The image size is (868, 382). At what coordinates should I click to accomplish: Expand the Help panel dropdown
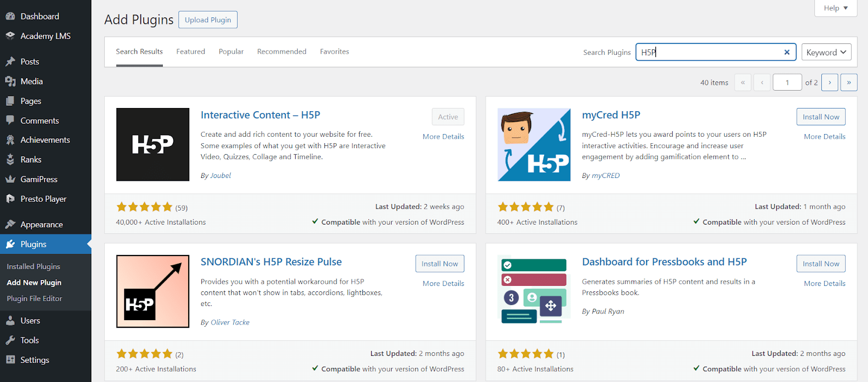[x=835, y=8]
